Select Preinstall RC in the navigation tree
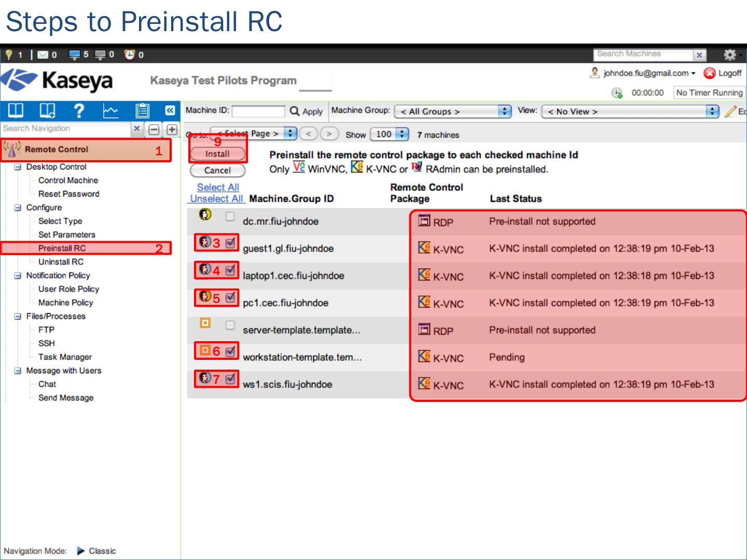The width and height of the screenshot is (747, 560). coord(62,248)
